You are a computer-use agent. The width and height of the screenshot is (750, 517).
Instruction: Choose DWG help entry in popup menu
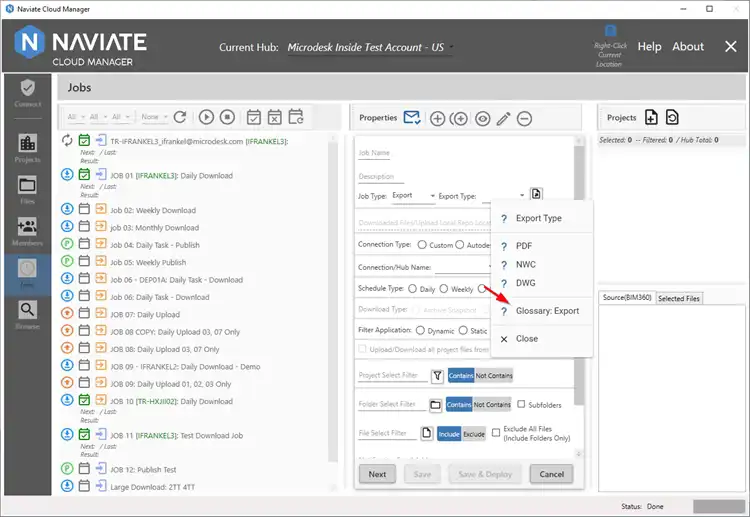pyautogui.click(x=542, y=283)
